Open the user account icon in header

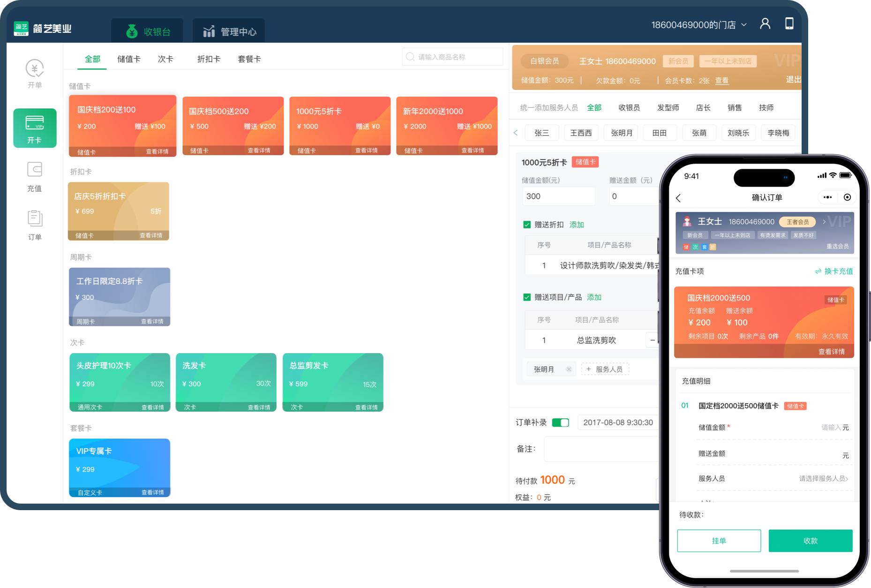click(x=765, y=23)
